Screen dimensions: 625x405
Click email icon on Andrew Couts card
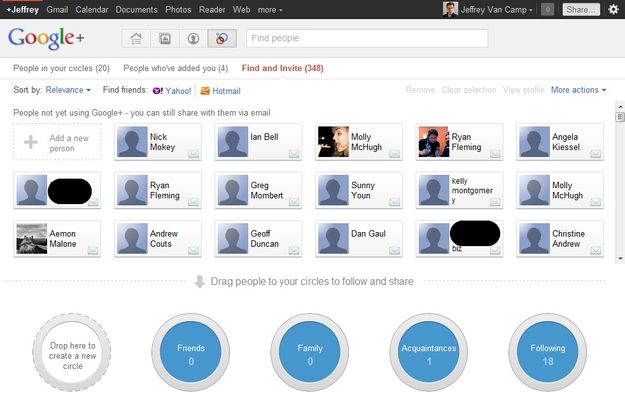193,250
